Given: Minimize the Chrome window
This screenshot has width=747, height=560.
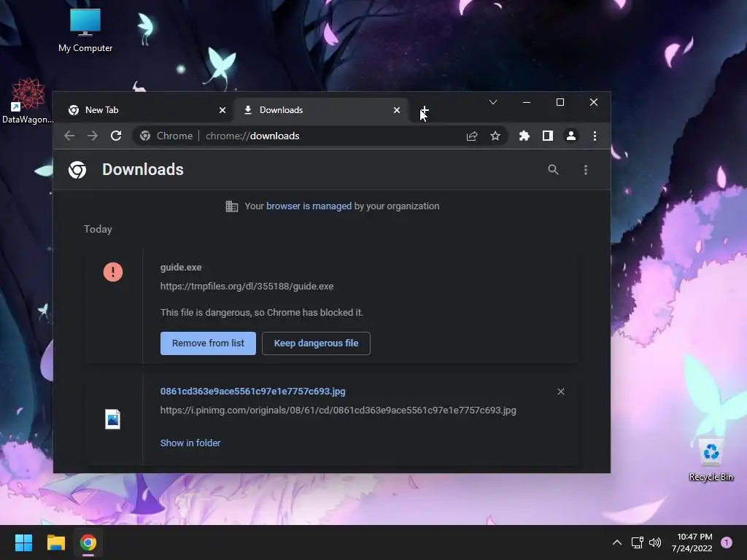Looking at the screenshot, I should coord(527,102).
